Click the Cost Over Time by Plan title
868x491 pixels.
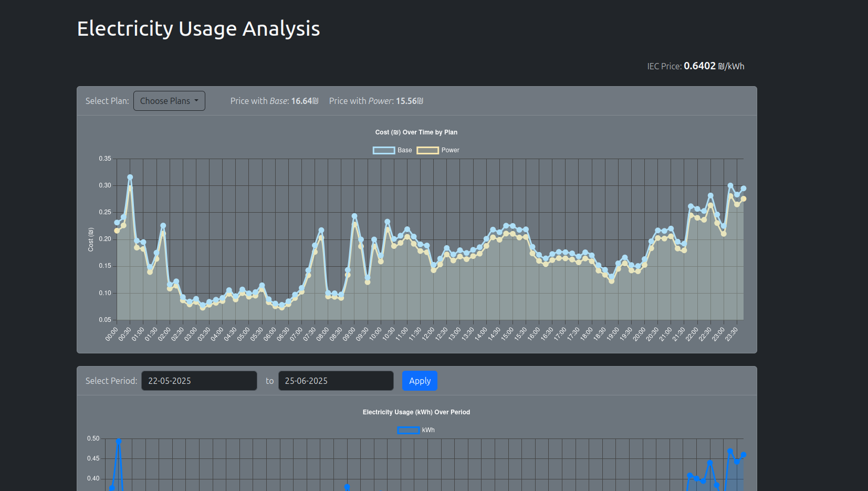pyautogui.click(x=416, y=132)
